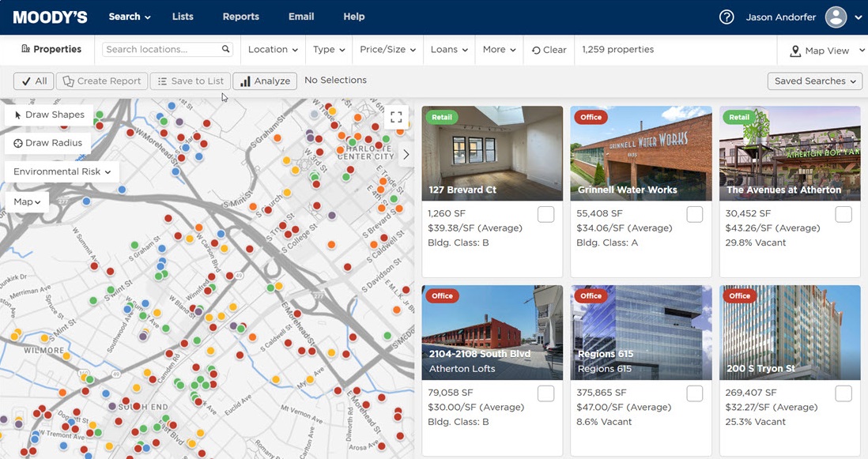868x459 pixels.
Task: Click the Save to List button
Action: pyautogui.click(x=191, y=81)
